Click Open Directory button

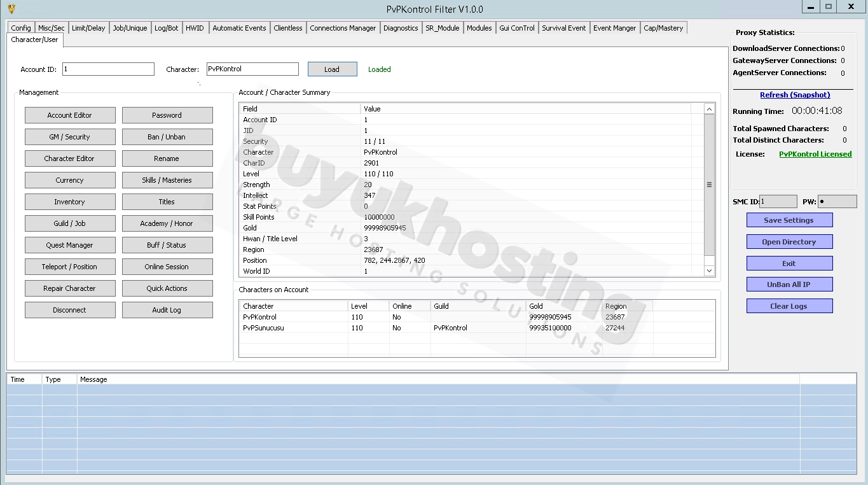coord(789,242)
